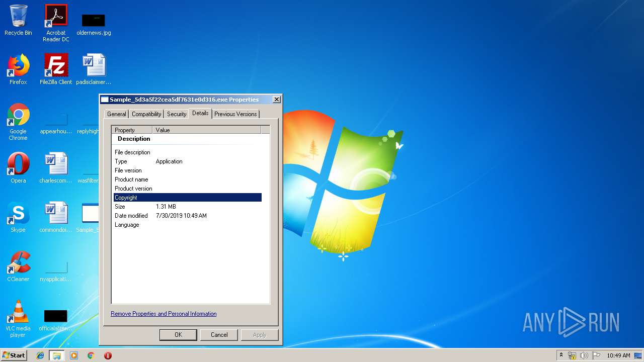Select the officialafter... desktop file
644x362 pixels.
(56, 321)
